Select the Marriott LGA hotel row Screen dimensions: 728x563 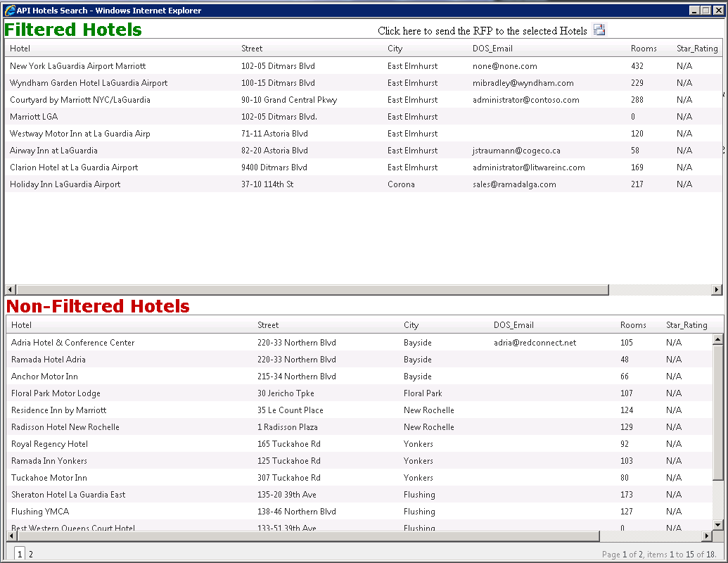tap(364, 117)
